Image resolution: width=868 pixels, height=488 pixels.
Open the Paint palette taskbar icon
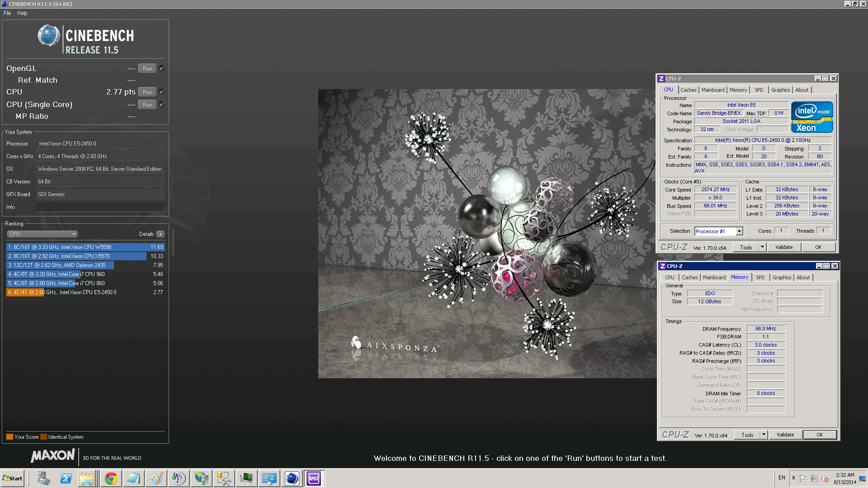pyautogui.click(x=156, y=478)
